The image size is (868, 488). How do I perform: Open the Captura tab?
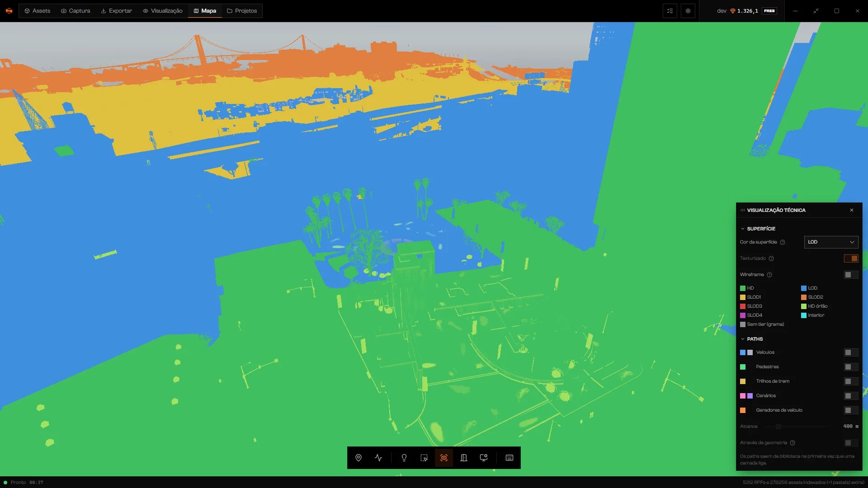tap(75, 11)
